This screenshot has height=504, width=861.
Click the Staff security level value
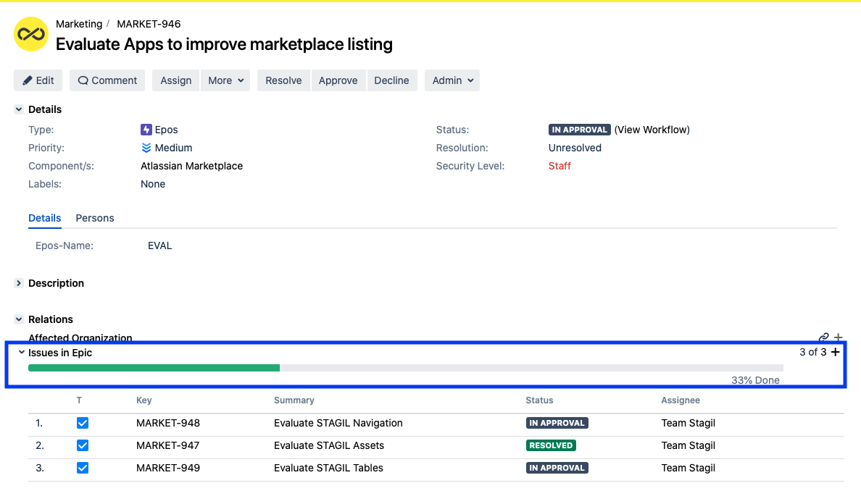tap(560, 166)
